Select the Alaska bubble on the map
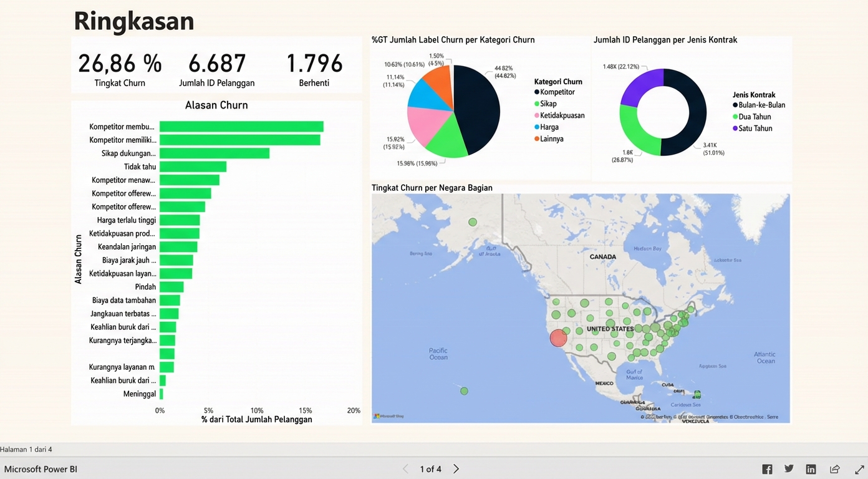Image resolution: width=868 pixels, height=479 pixels. [473, 222]
